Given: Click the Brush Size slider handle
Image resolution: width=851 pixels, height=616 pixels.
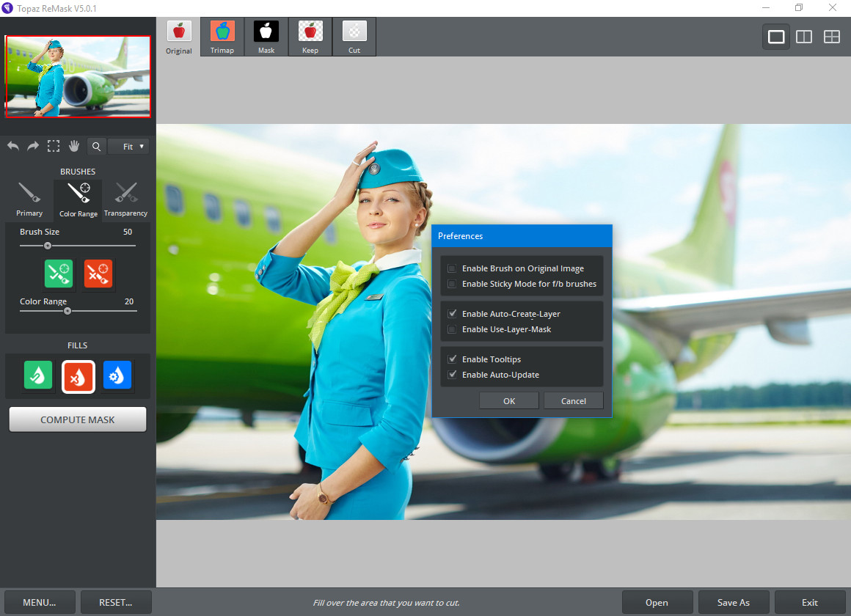Looking at the screenshot, I should [x=48, y=246].
